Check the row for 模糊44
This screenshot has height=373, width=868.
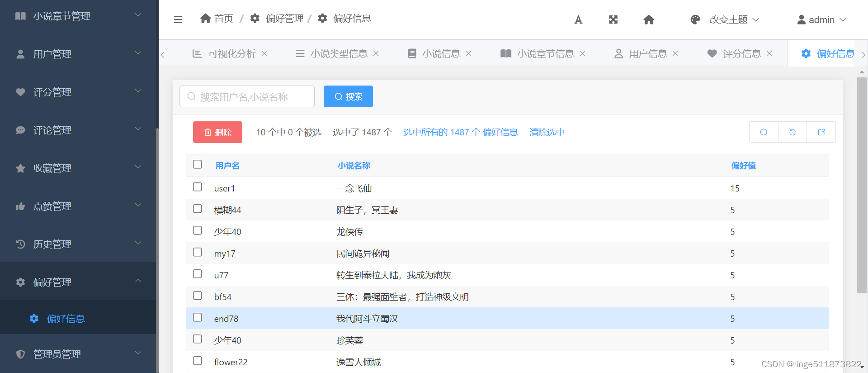click(198, 209)
